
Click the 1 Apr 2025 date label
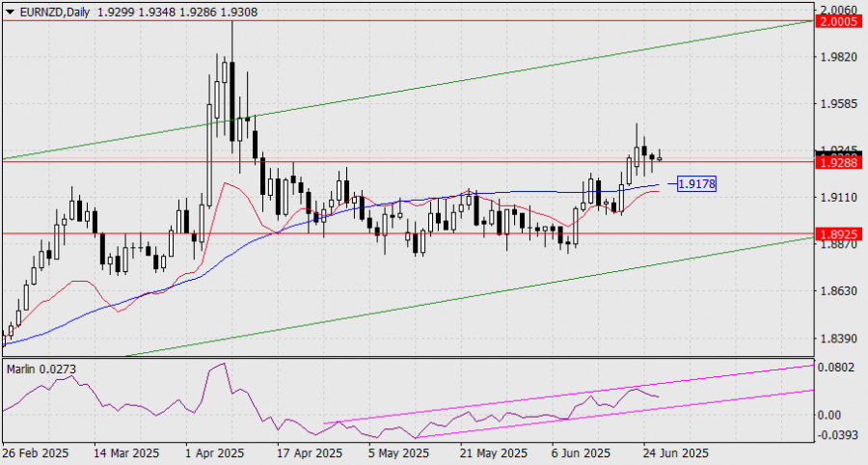[x=215, y=453]
